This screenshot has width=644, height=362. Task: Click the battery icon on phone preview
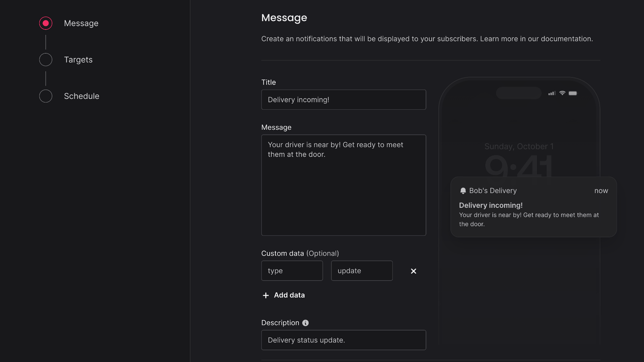point(573,93)
